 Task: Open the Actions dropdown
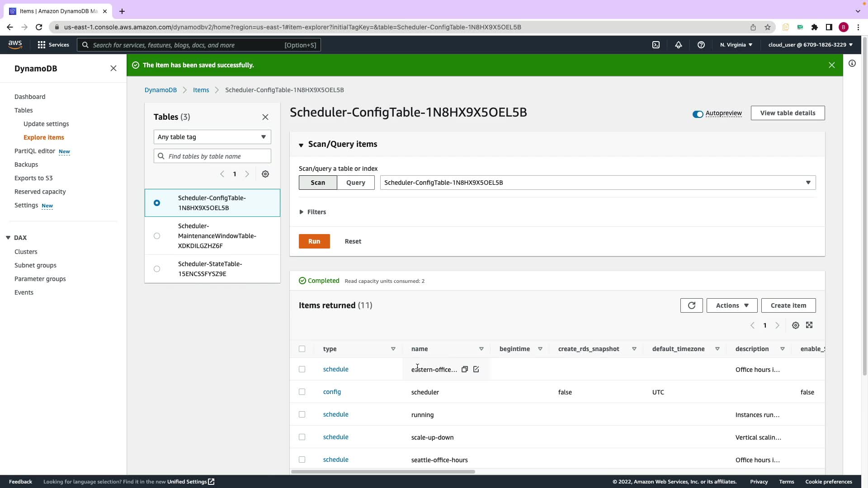point(731,305)
